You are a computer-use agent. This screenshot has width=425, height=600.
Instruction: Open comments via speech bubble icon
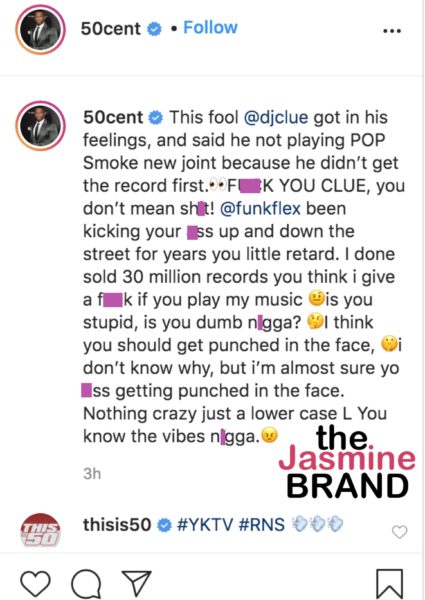[86, 584]
